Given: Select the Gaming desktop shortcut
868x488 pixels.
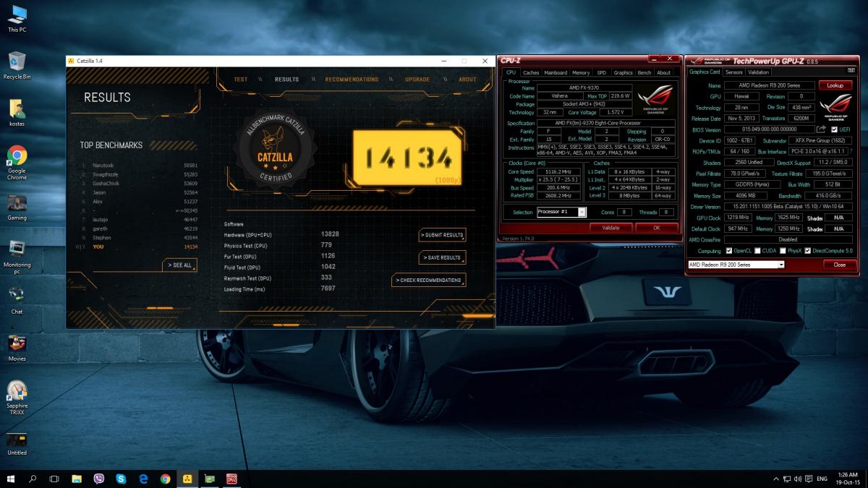Looking at the screenshot, I should tap(17, 207).
